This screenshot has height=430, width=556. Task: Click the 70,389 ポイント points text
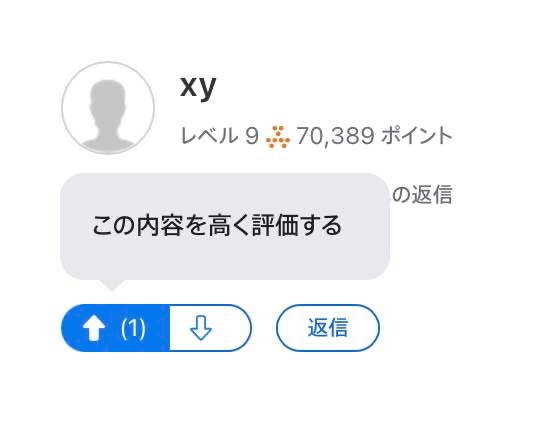click(374, 136)
